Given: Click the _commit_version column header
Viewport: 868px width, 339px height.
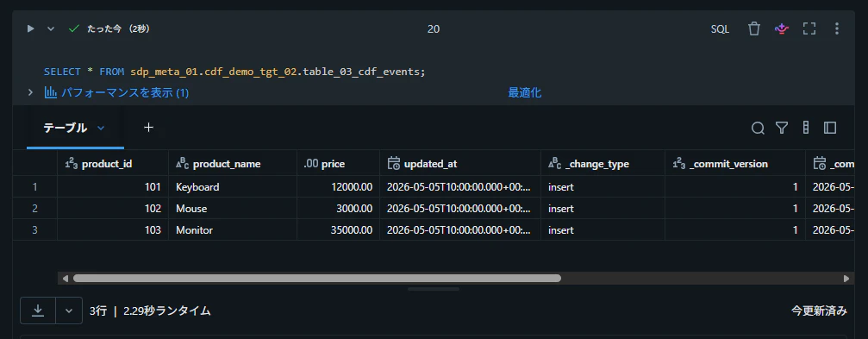Looking at the screenshot, I should point(735,163).
